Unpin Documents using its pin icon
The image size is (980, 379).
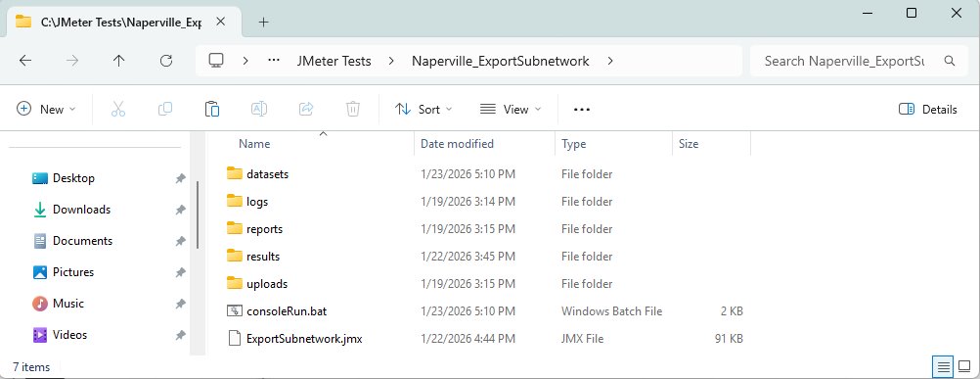[x=180, y=242]
